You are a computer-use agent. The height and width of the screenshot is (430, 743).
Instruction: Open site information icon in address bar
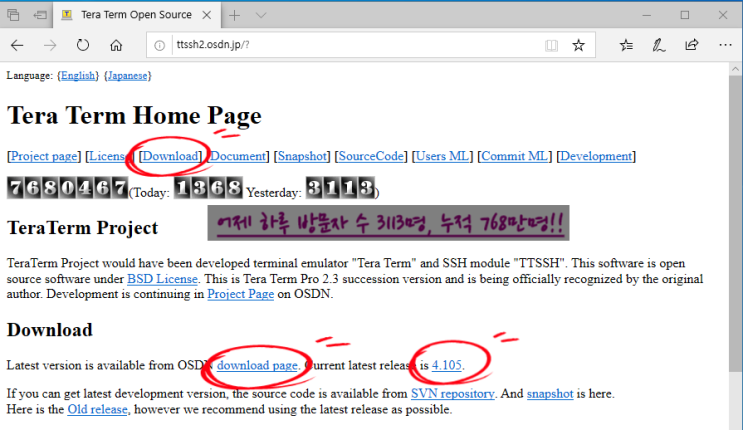pyautogui.click(x=160, y=45)
